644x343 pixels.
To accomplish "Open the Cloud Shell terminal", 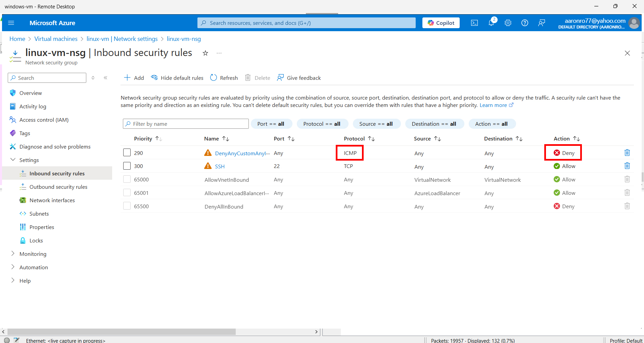I will [x=474, y=22].
